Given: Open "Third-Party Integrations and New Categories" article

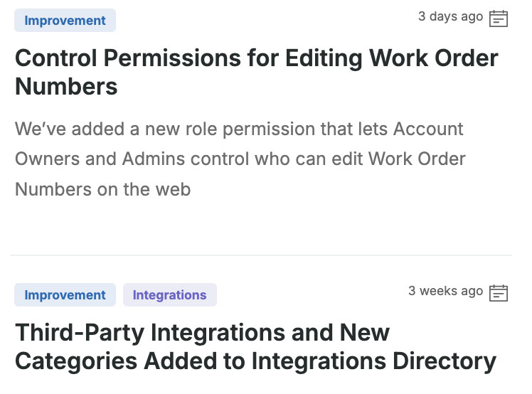Looking at the screenshot, I should tap(255, 346).
